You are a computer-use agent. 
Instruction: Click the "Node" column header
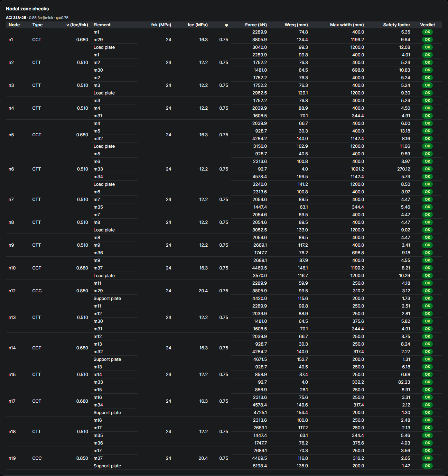coord(14,25)
